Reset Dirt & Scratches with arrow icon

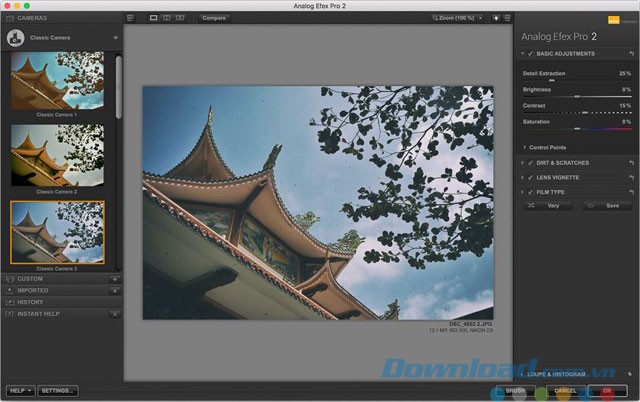[631, 162]
